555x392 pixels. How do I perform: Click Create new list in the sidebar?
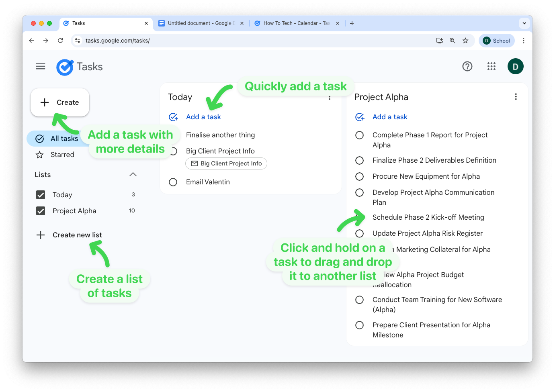(x=77, y=235)
